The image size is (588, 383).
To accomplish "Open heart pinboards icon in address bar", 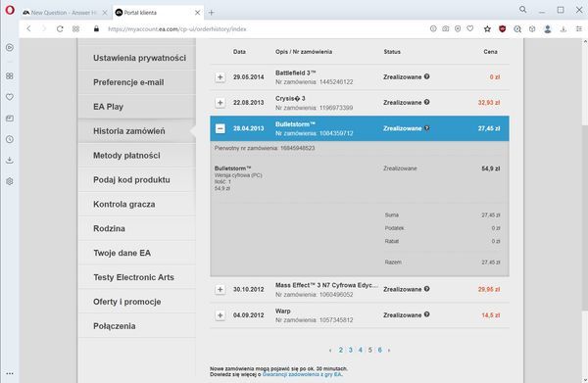I will (469, 28).
